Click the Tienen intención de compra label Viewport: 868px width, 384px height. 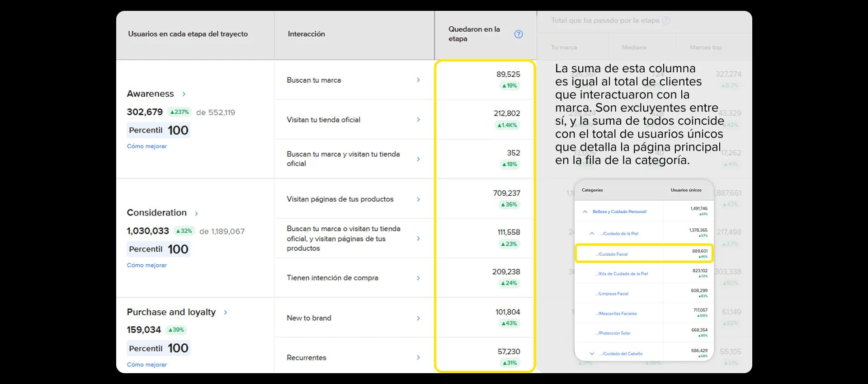(x=332, y=278)
